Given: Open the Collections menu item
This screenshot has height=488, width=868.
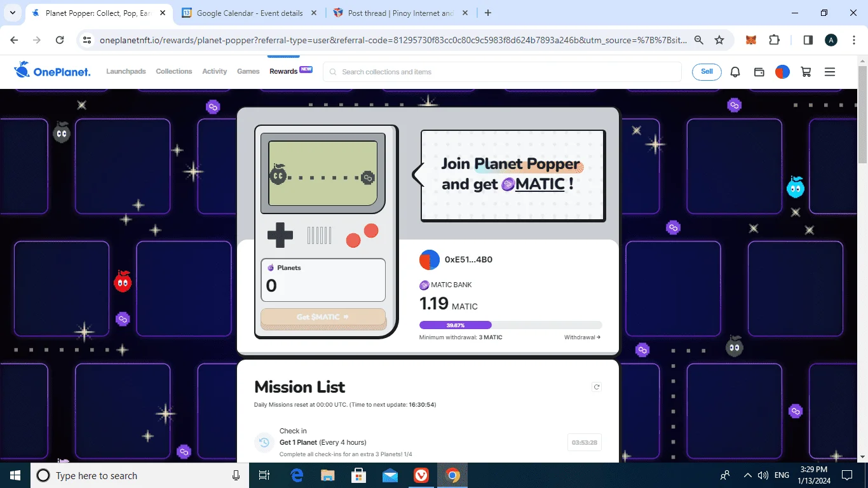Looking at the screenshot, I should point(173,71).
